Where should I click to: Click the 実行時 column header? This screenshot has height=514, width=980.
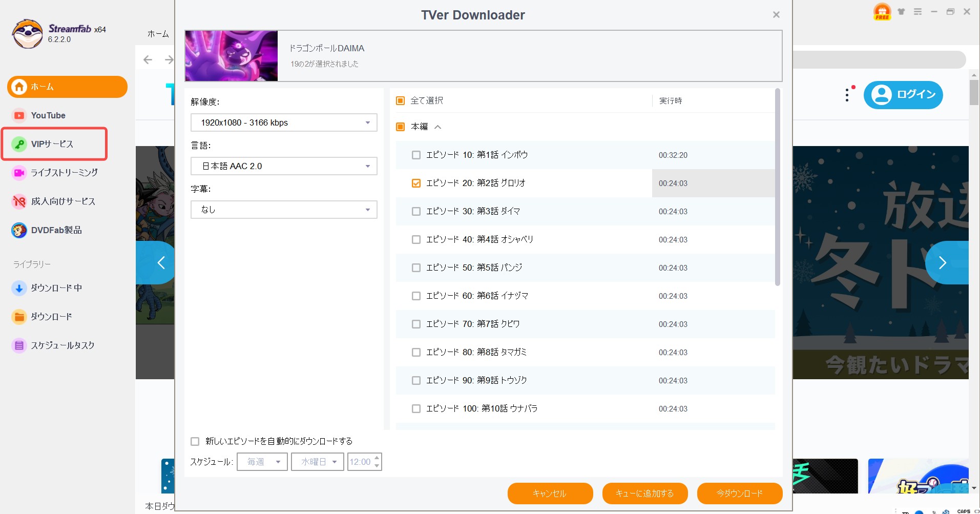pyautogui.click(x=671, y=101)
